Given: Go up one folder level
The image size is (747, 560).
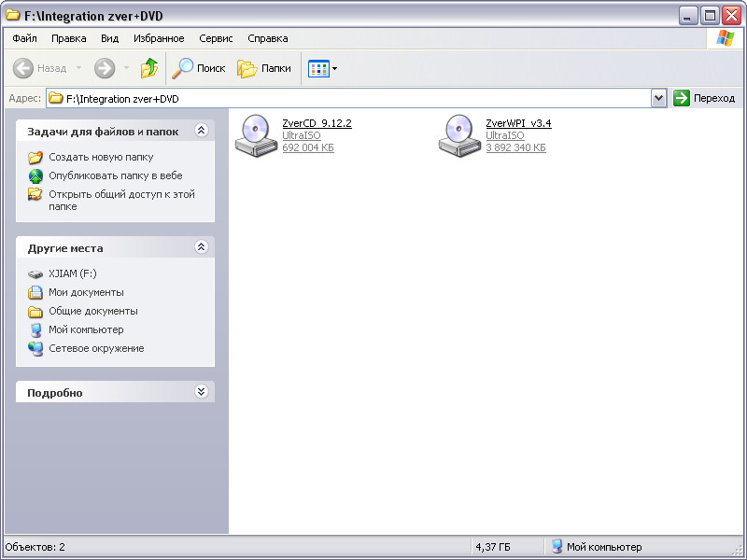Looking at the screenshot, I should (149, 68).
